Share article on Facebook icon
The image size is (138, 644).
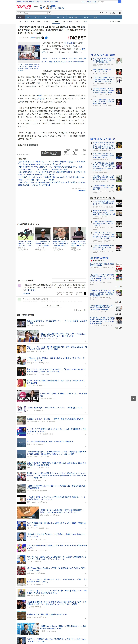pyautogui.click(x=46, y=38)
